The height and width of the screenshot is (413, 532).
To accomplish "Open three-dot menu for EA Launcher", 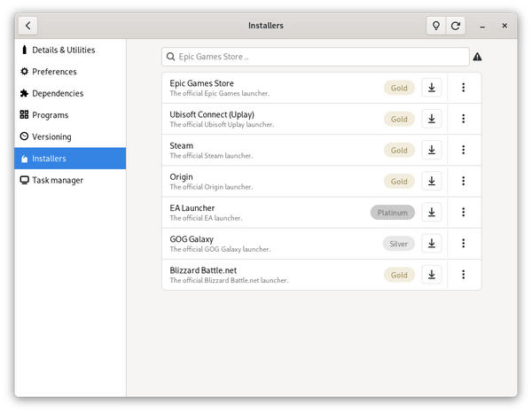I will (x=463, y=213).
